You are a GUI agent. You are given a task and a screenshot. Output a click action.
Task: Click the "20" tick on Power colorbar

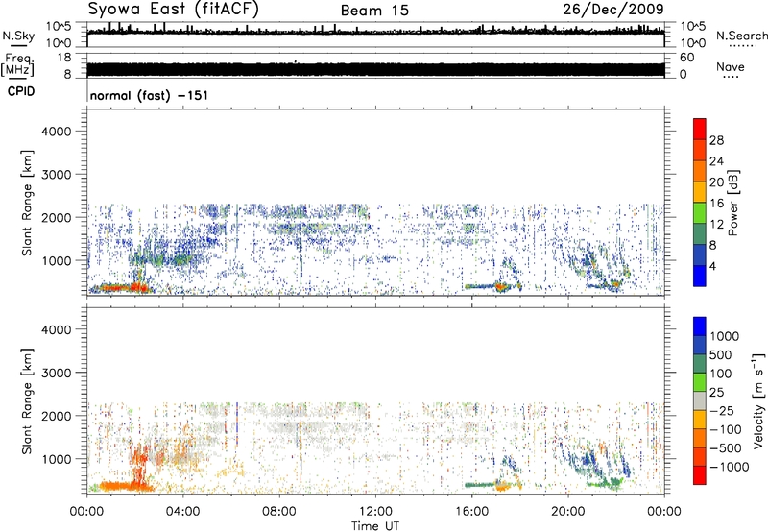(x=716, y=182)
